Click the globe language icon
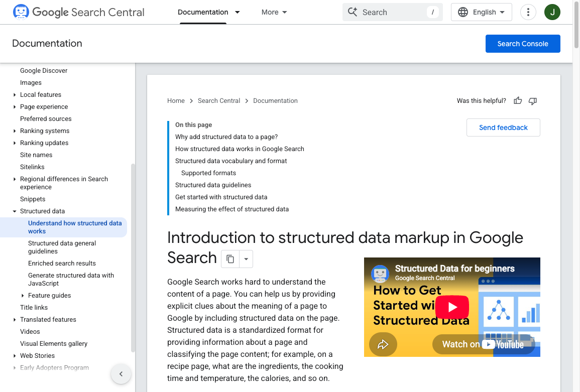 pos(462,12)
